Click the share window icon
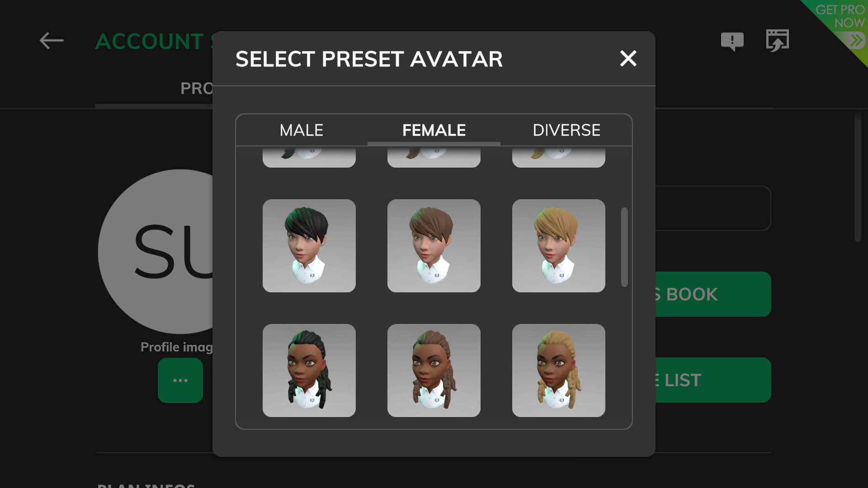 click(777, 41)
